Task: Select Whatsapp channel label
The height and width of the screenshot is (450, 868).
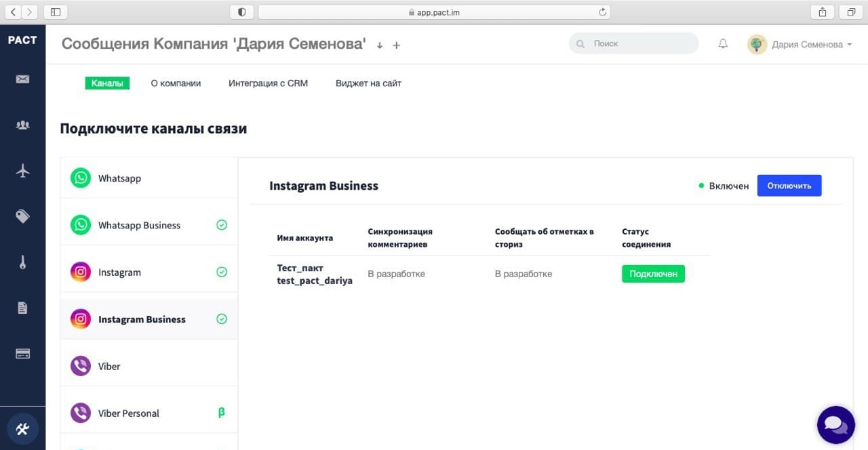Action: click(119, 178)
